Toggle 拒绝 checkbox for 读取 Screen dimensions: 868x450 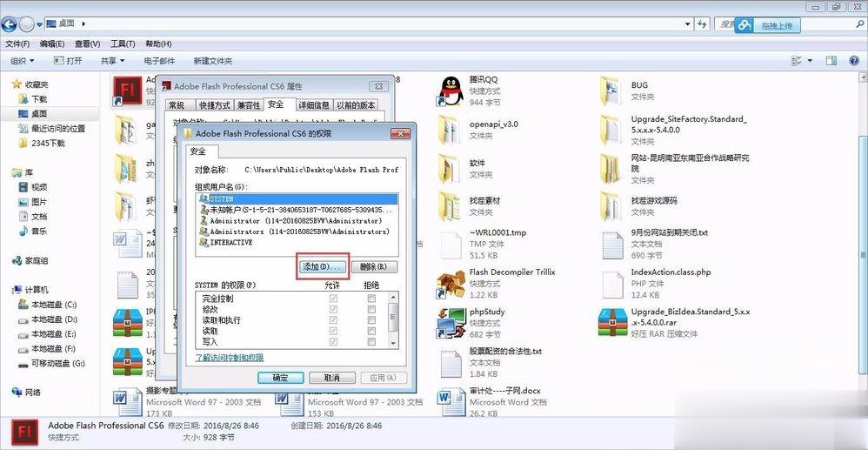coord(371,331)
